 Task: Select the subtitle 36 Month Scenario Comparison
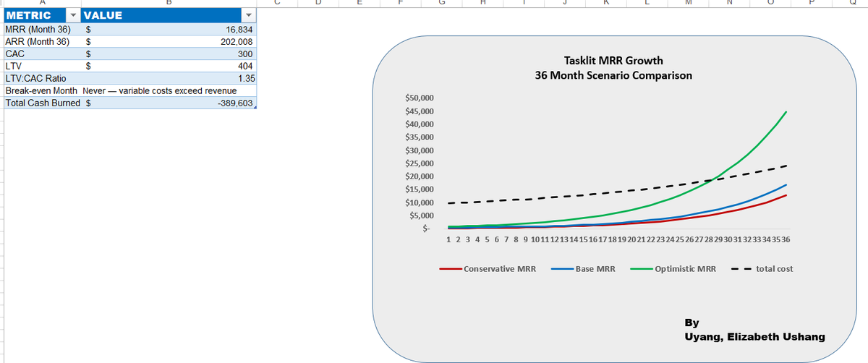click(x=613, y=75)
